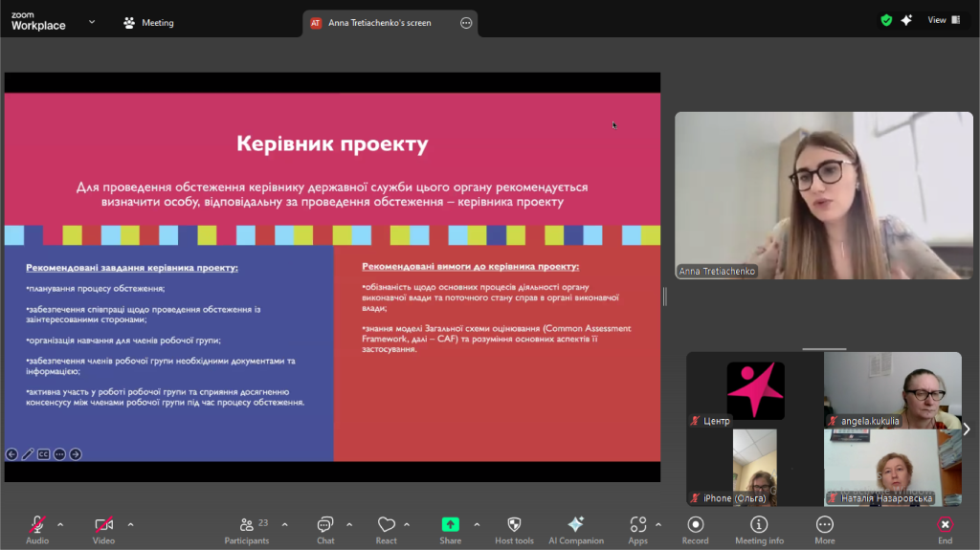Click the green encryption shield icon
This screenshot has width=980, height=550.
point(886,21)
